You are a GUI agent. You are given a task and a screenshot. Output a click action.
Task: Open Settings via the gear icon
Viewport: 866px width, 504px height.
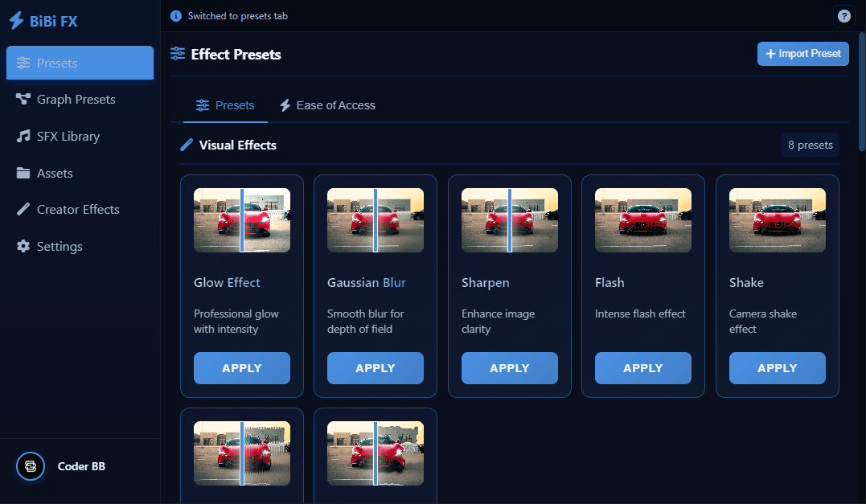[x=23, y=246]
